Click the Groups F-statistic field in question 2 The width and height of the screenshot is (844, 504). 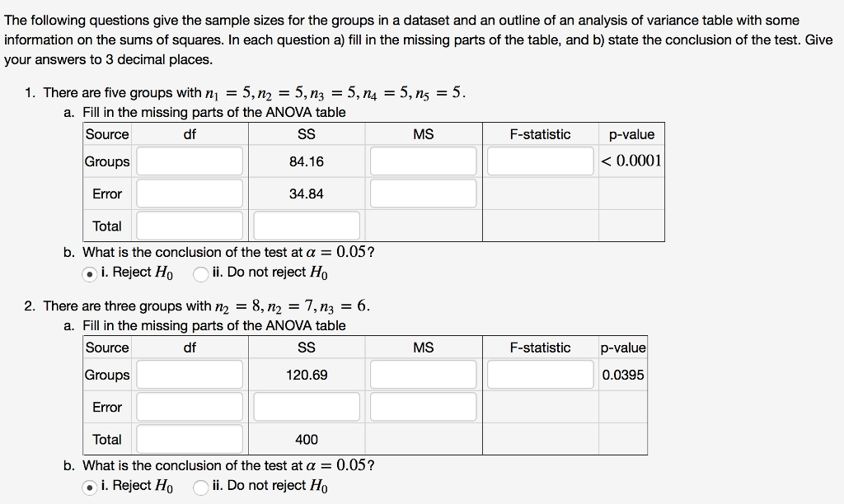click(x=540, y=374)
